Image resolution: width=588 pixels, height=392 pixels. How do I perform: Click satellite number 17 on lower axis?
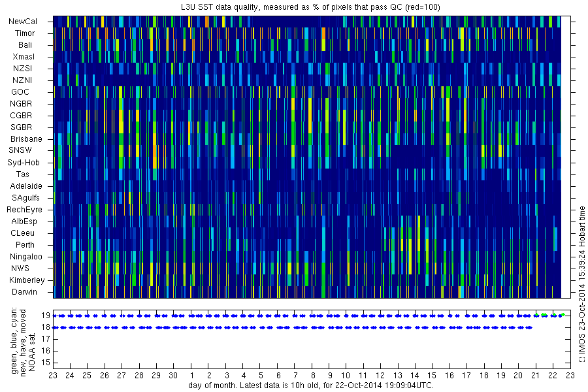pos(46,339)
